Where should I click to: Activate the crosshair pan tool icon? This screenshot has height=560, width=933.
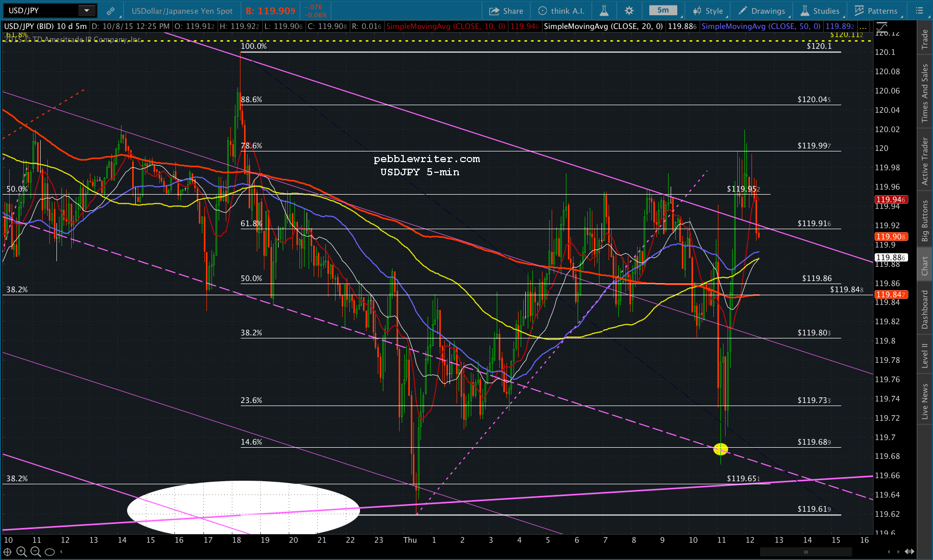[x=8, y=552]
